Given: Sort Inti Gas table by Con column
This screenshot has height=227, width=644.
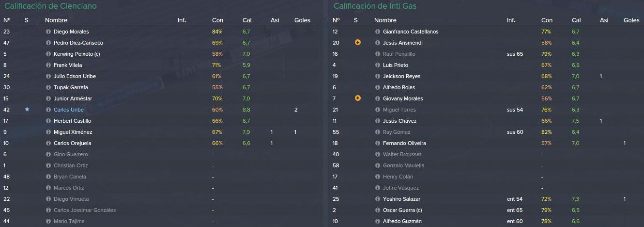Looking at the screenshot, I should [547, 20].
